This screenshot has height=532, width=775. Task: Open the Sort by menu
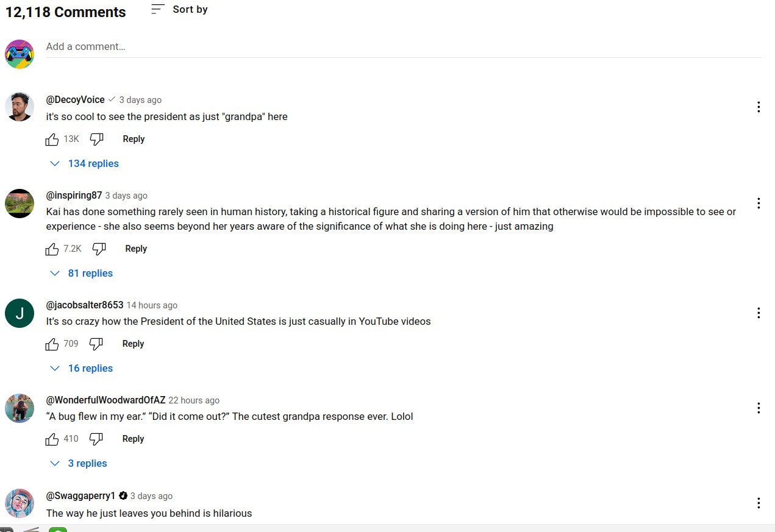180,9
